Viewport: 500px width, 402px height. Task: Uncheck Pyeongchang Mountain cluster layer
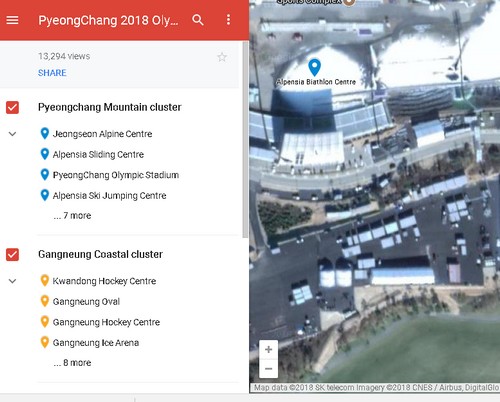[x=12, y=107]
